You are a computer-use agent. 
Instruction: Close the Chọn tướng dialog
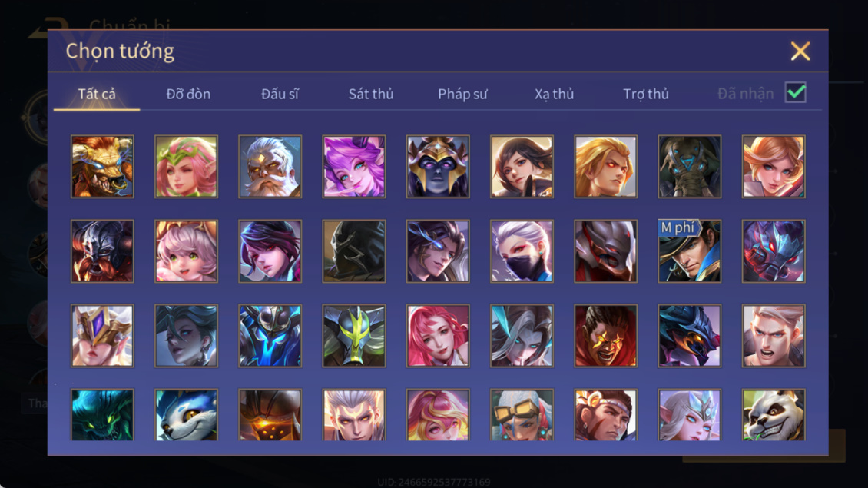800,51
